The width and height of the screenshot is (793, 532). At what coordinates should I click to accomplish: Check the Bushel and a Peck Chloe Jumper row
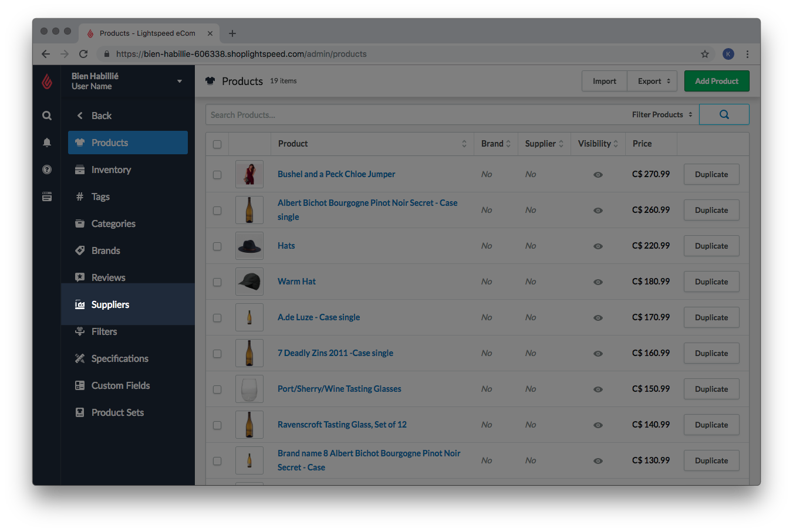click(x=217, y=175)
